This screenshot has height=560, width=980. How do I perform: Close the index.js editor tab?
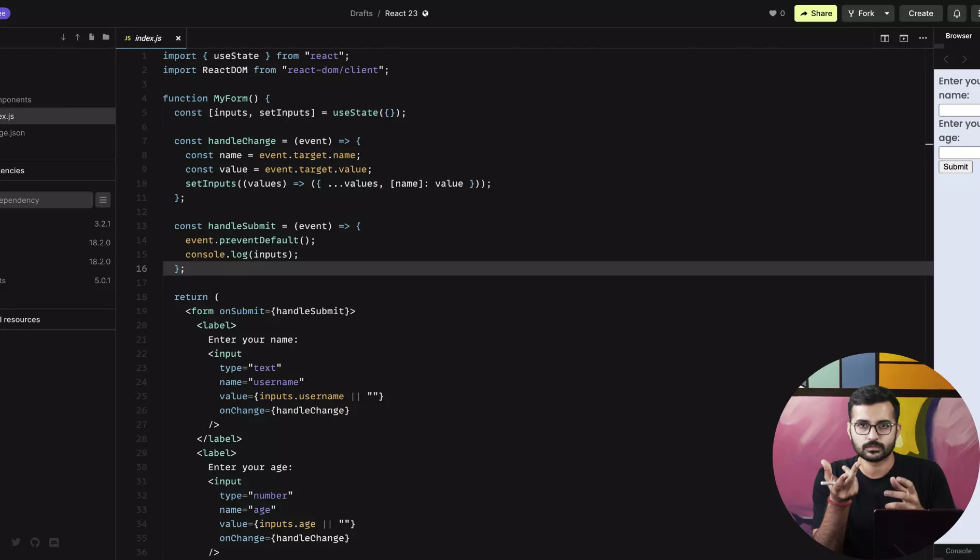pyautogui.click(x=178, y=38)
